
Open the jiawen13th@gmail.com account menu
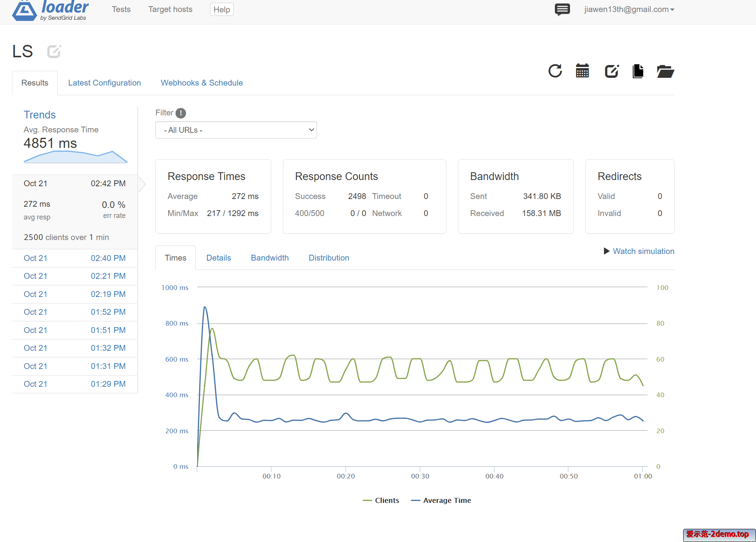pyautogui.click(x=629, y=9)
